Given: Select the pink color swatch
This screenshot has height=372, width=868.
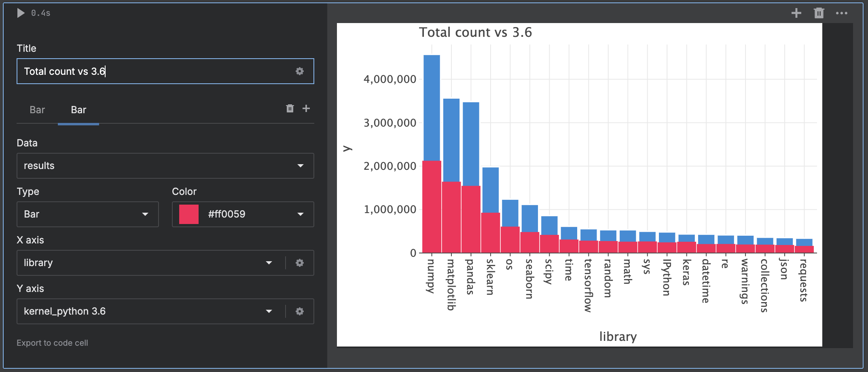Looking at the screenshot, I should point(190,214).
